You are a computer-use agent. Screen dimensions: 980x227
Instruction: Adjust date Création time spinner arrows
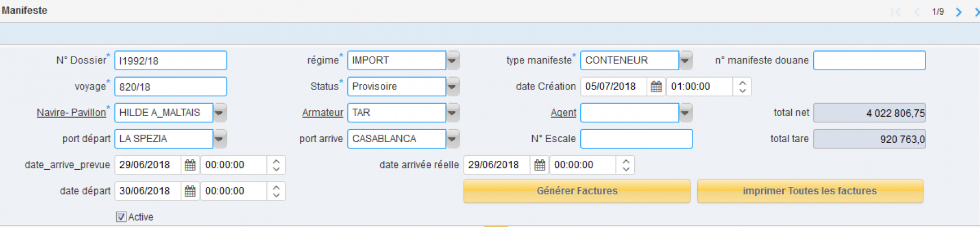742,87
